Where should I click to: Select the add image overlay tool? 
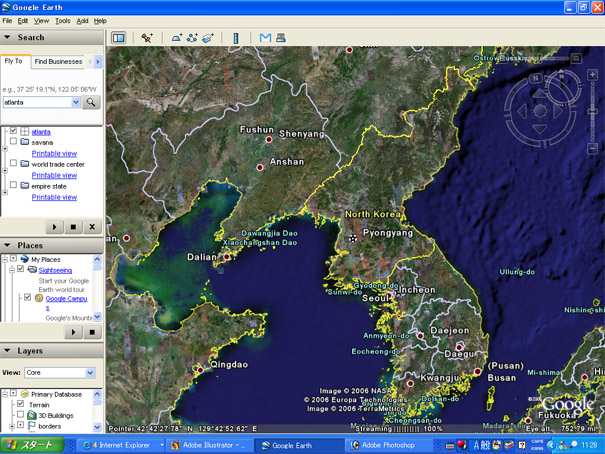coord(208,38)
